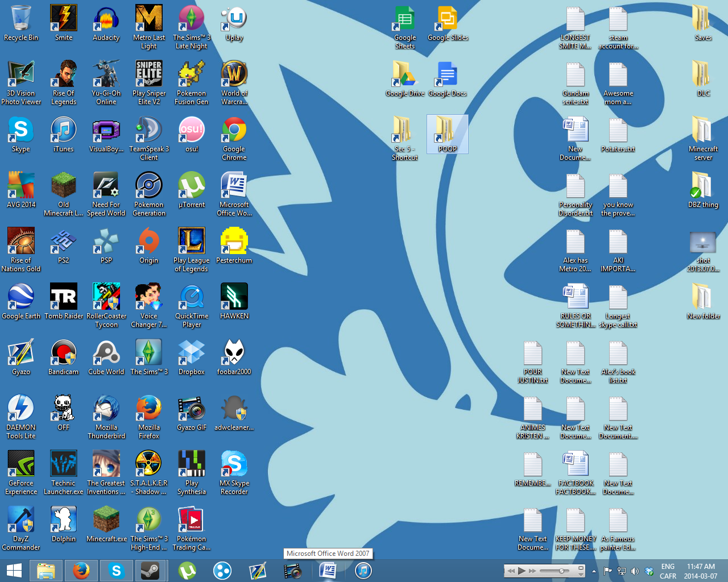This screenshot has height=582, width=728.
Task: Skip to next track in iTunes toolbar
Action: click(532, 571)
